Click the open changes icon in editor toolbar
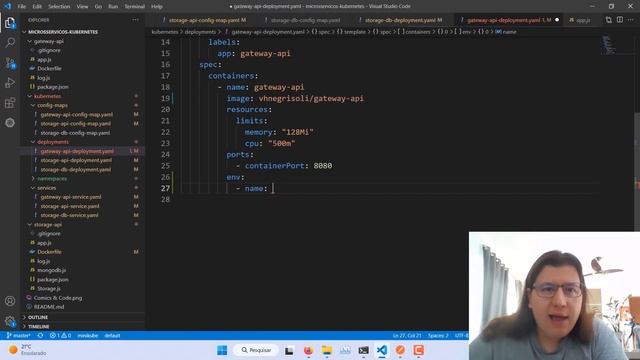This screenshot has height=360, width=640. (x=609, y=20)
